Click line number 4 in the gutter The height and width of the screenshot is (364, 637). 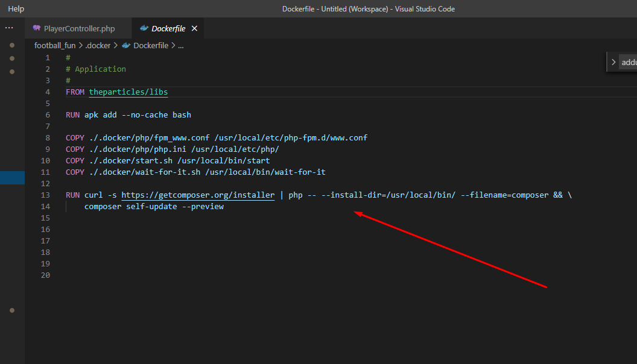(x=48, y=92)
